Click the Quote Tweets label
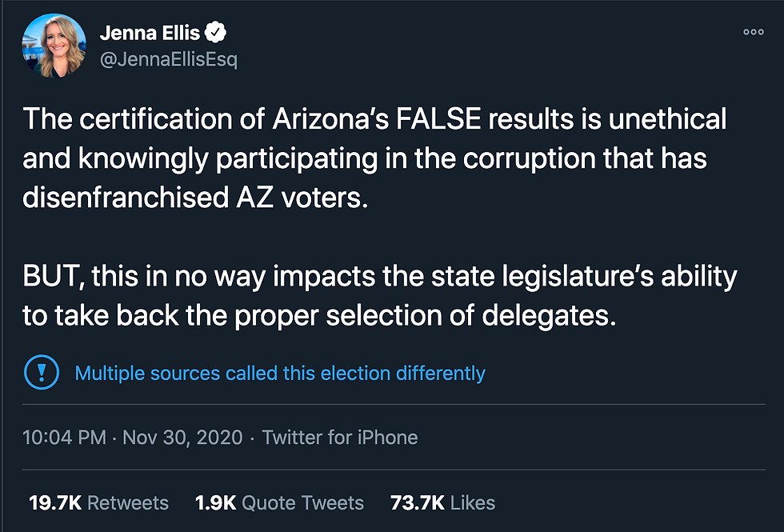The image size is (784, 532). [302, 502]
